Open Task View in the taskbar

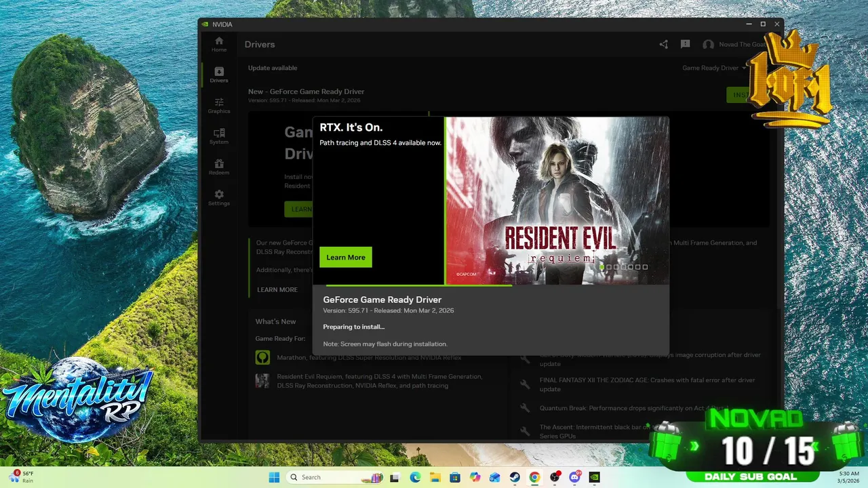(395, 477)
